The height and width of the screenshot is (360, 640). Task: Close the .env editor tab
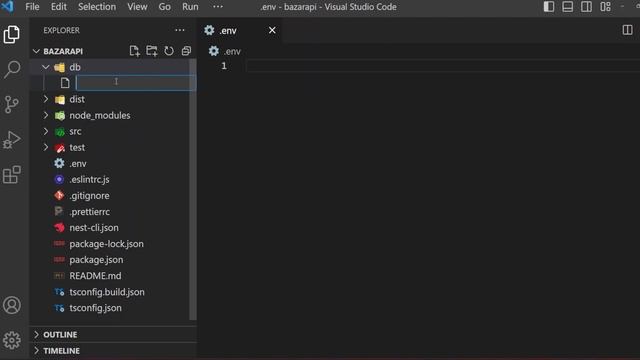click(272, 30)
